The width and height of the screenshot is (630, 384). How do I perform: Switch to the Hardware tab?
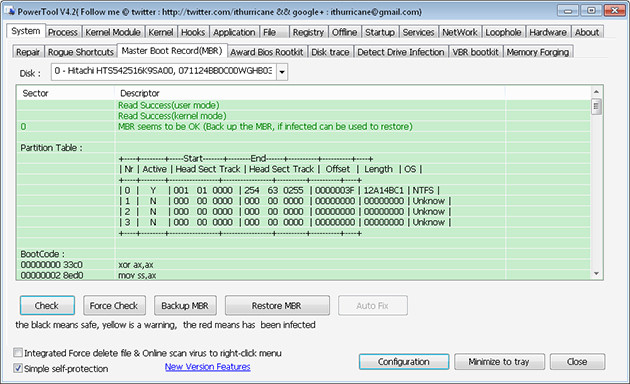pyautogui.click(x=548, y=32)
